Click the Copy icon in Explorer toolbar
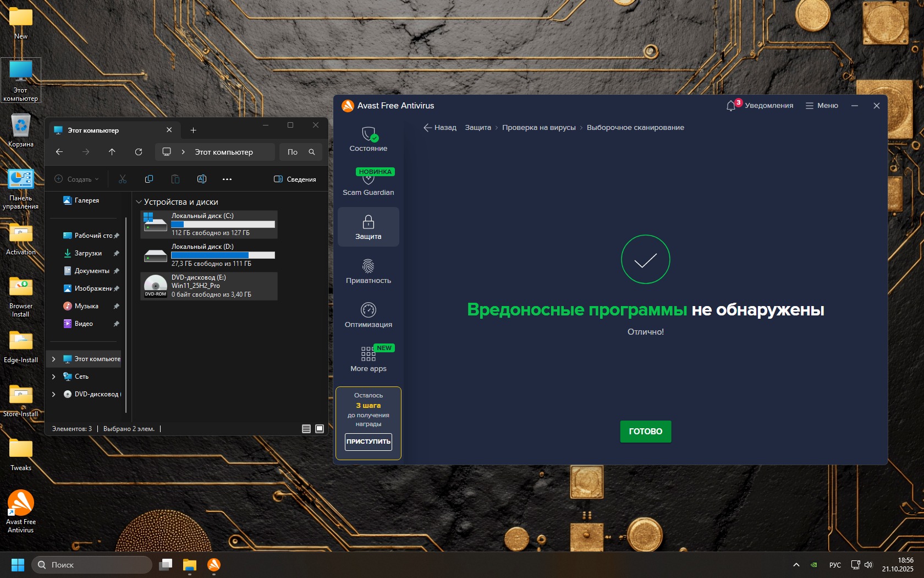The image size is (924, 578). click(x=149, y=179)
